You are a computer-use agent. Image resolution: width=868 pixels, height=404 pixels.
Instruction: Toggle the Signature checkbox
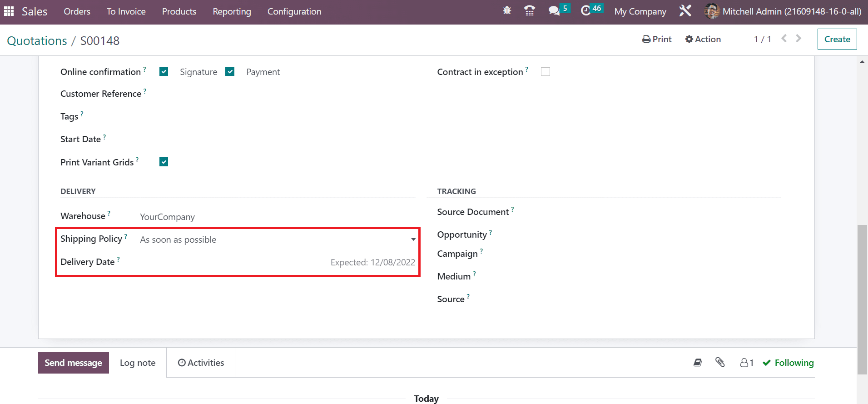164,72
